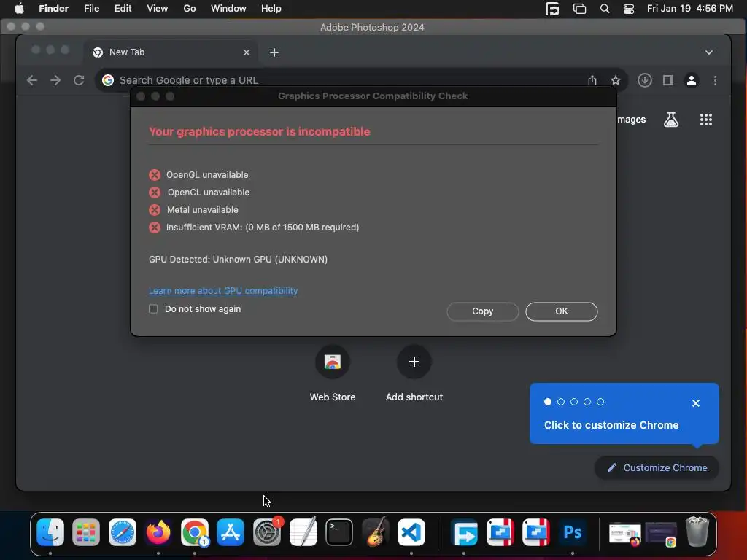Click the Metal unavailable line
Viewport: 747px width, 560px height.
click(203, 209)
